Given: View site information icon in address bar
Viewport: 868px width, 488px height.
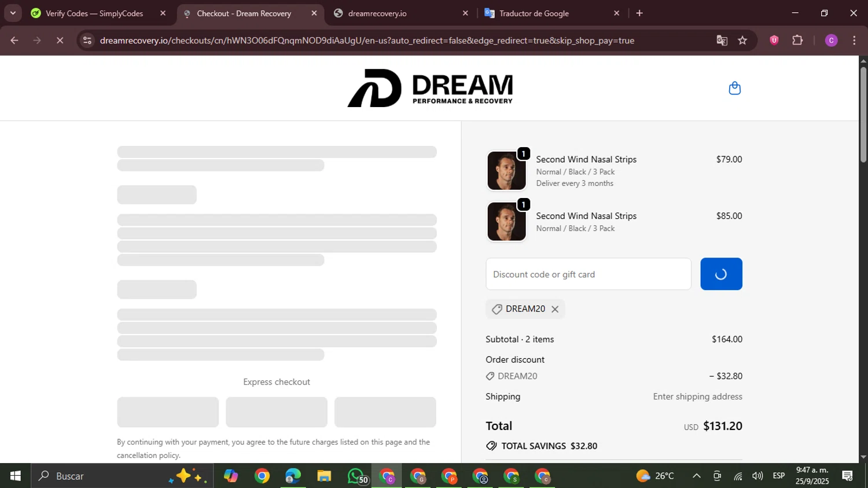Looking at the screenshot, I should [87, 41].
